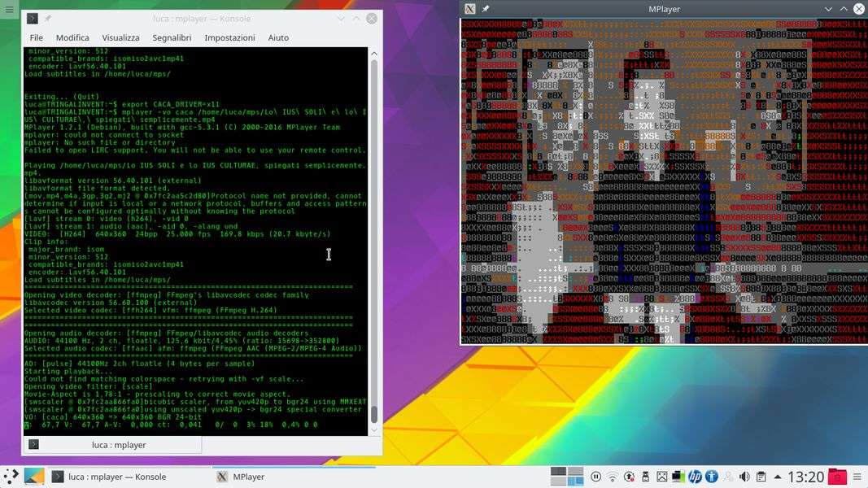Open the display/battery tray icon
The image size is (868, 488).
[x=678, y=477]
